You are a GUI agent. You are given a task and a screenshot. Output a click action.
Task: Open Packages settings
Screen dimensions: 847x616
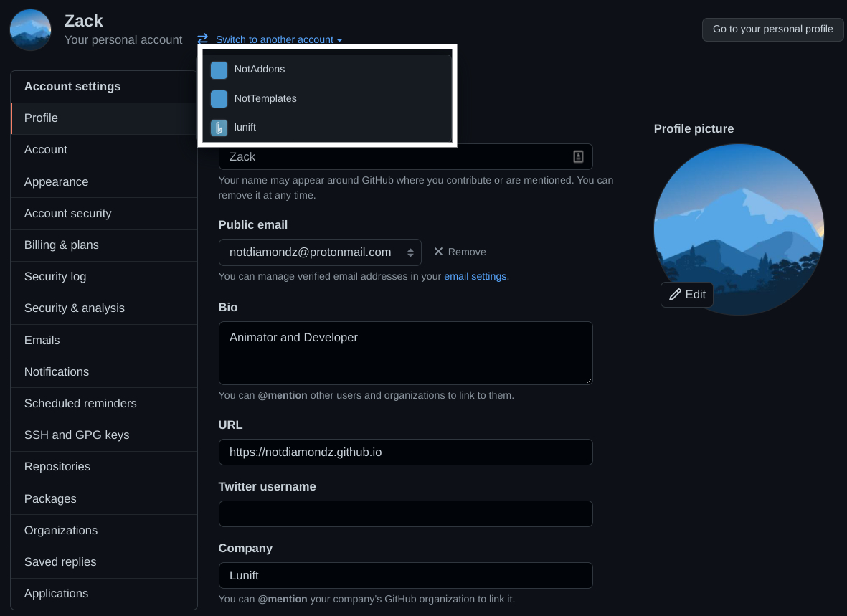[104, 498]
